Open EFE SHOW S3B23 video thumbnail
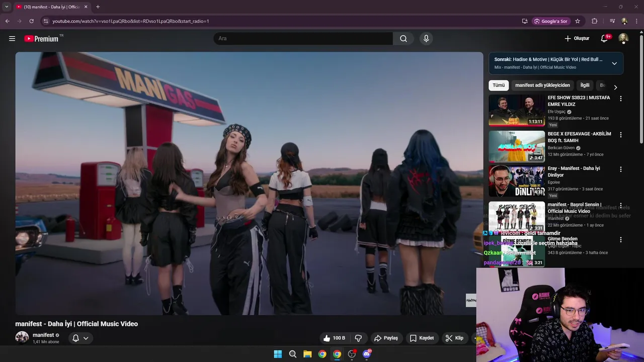 click(517, 111)
